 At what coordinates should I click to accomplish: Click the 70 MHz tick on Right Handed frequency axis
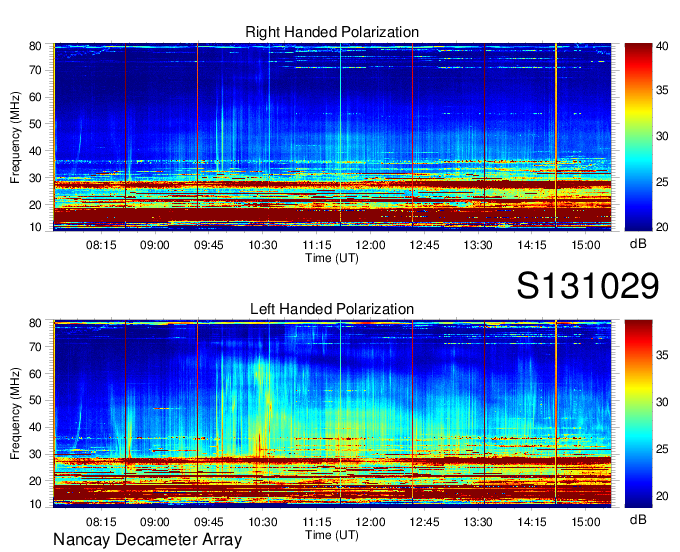35,70
